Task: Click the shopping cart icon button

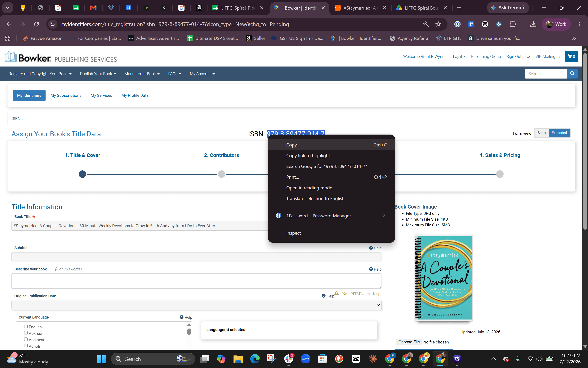Action: (x=571, y=57)
